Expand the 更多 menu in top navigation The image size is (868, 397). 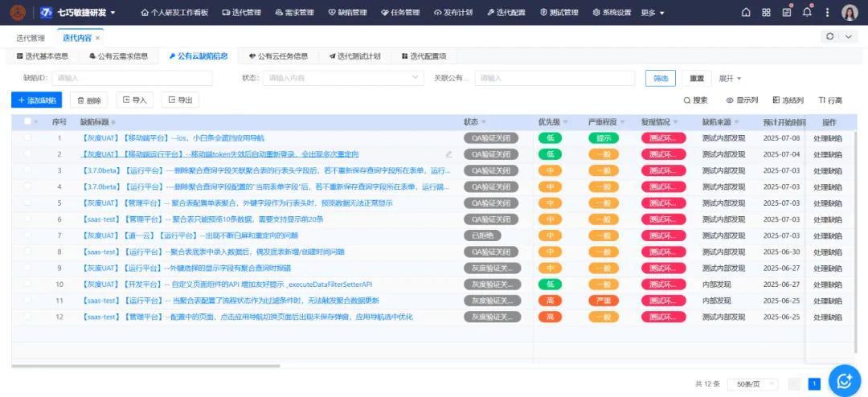653,13
